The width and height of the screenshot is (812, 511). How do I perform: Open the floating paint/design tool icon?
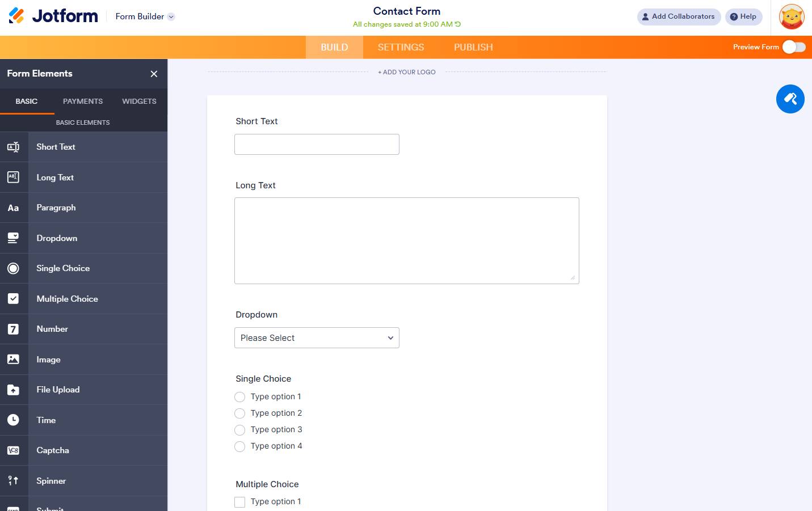click(x=790, y=99)
